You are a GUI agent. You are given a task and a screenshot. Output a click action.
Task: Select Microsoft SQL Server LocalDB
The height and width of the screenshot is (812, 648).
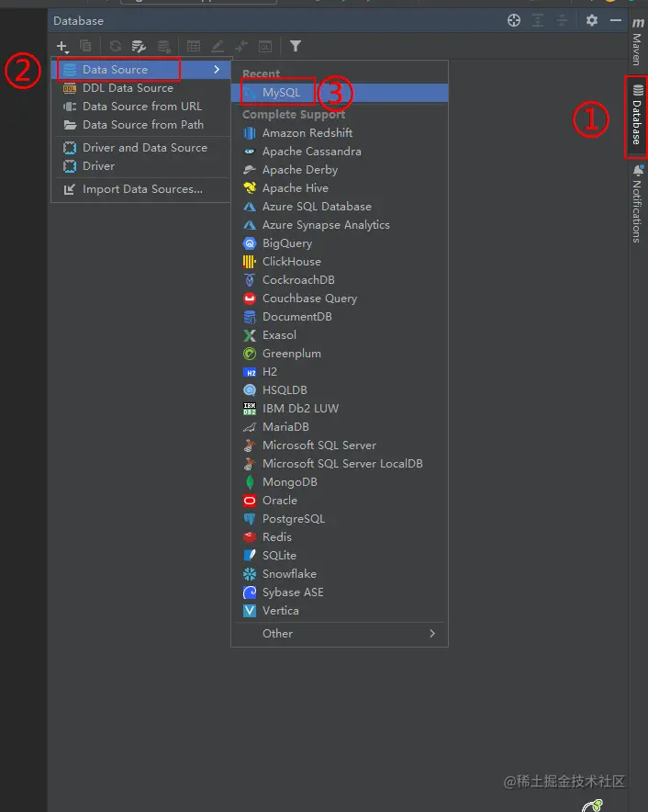pyautogui.click(x=340, y=464)
